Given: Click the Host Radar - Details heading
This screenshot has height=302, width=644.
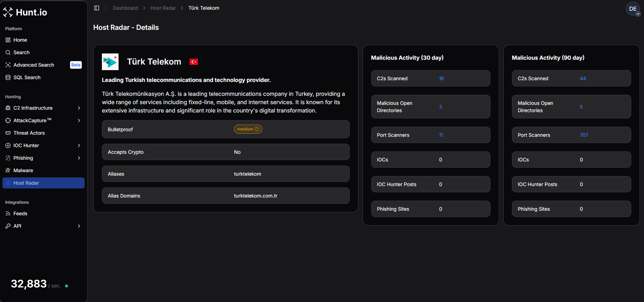Looking at the screenshot, I should click(x=126, y=27).
